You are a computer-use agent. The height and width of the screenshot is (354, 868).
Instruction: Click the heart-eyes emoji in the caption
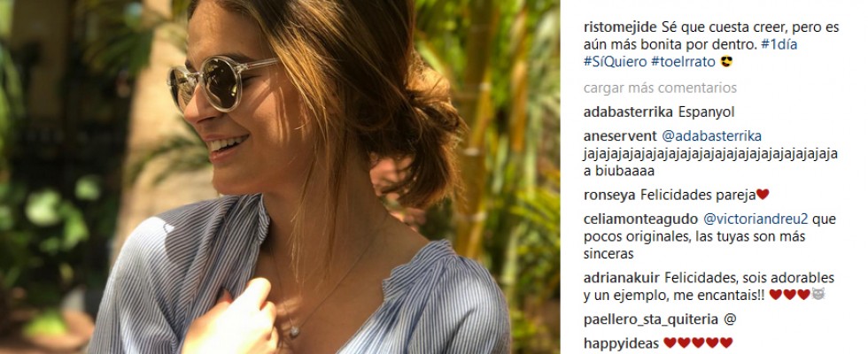coord(727,61)
